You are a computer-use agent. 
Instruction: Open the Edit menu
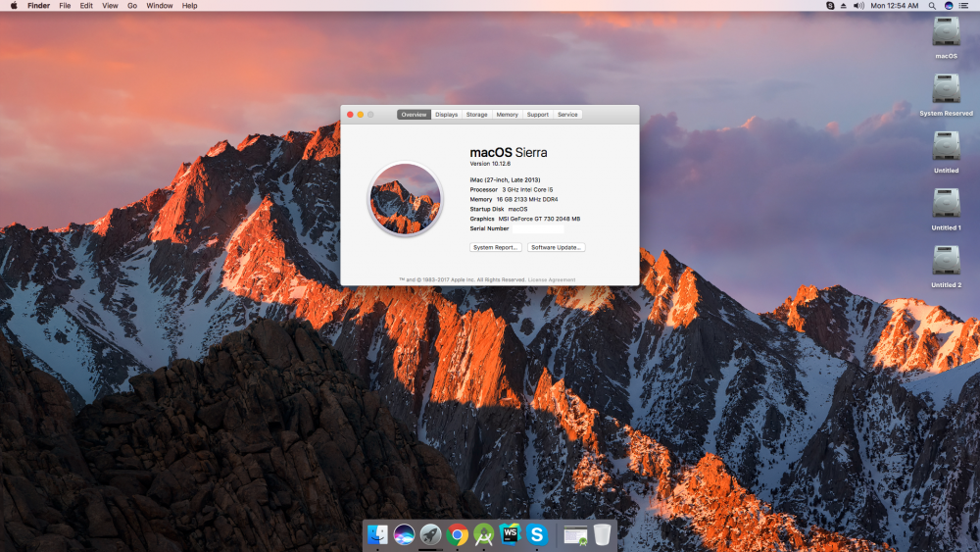click(x=86, y=6)
